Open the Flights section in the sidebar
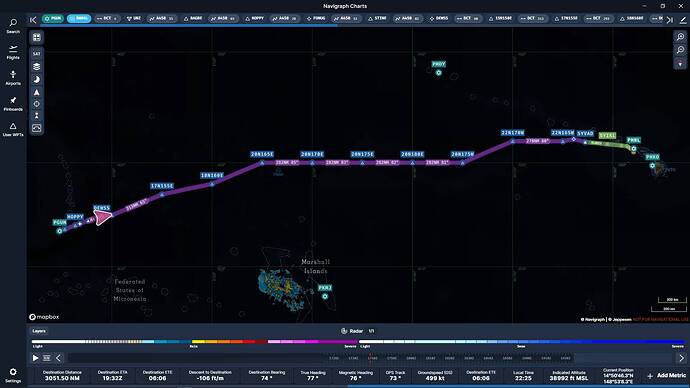 [13, 52]
